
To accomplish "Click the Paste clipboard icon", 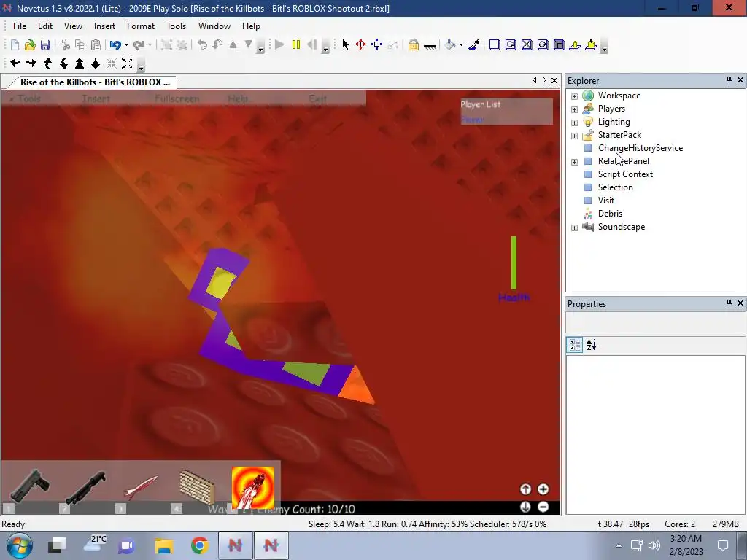I will click(x=96, y=44).
